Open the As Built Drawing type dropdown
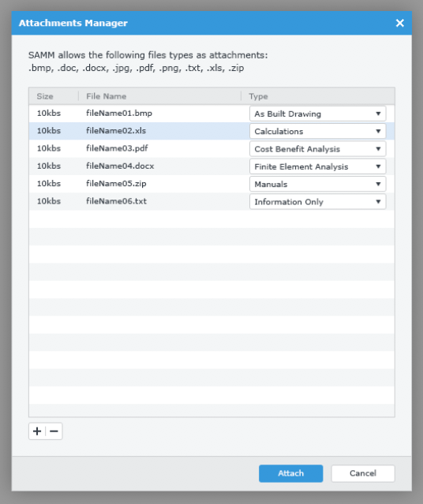This screenshot has height=504, width=423. pos(317,114)
